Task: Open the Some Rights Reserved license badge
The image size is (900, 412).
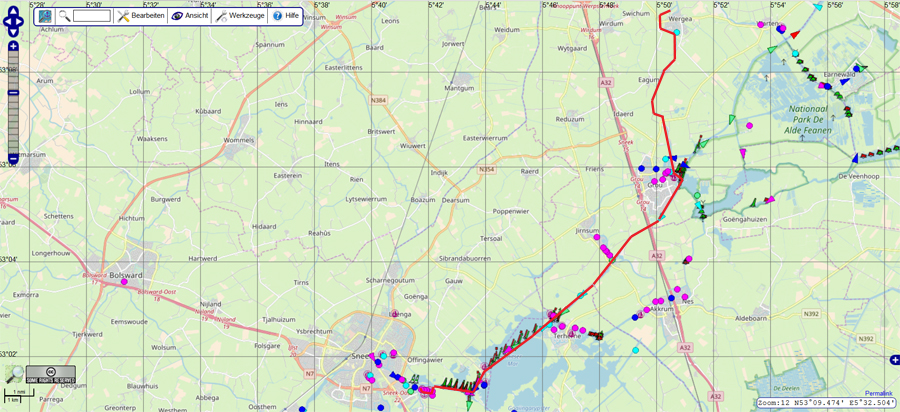Action: pyautogui.click(x=50, y=375)
